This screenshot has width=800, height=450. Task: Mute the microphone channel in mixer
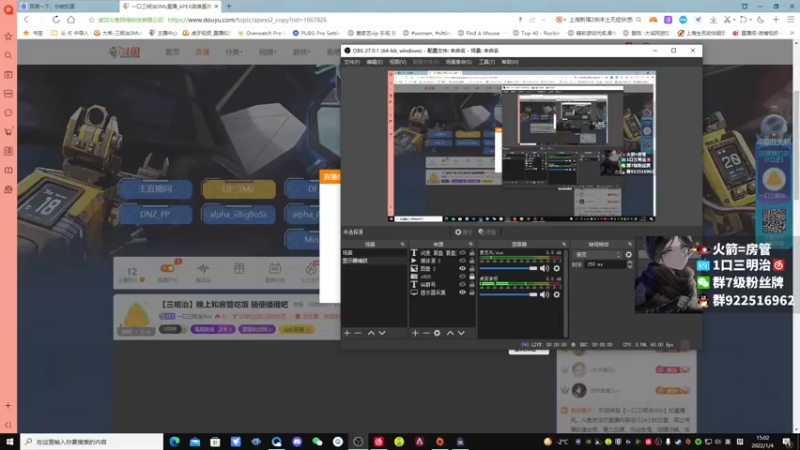click(x=544, y=268)
